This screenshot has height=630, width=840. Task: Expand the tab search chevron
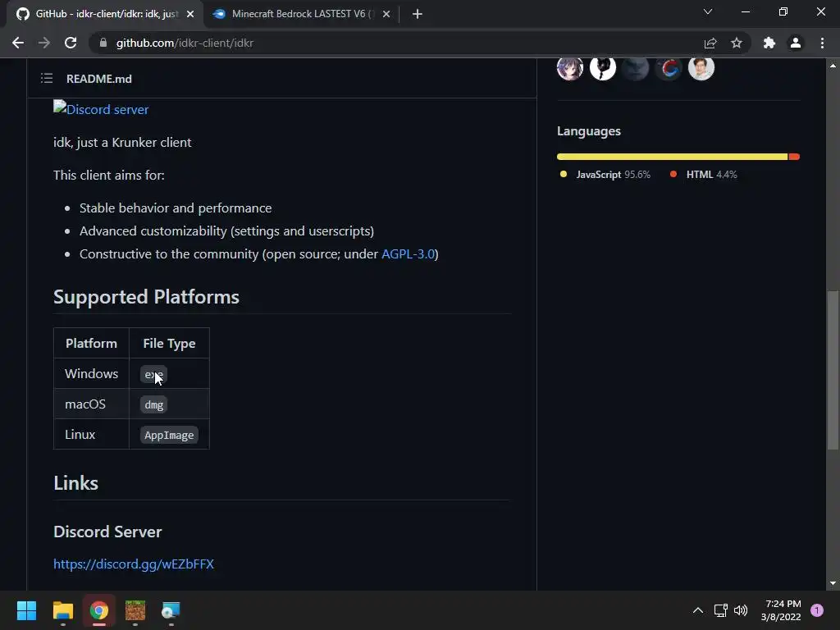tap(708, 11)
